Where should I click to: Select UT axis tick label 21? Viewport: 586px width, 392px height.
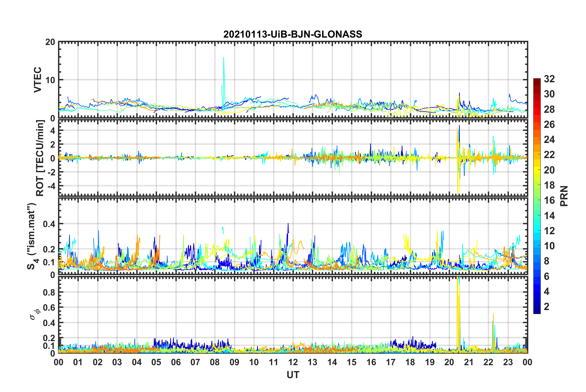click(x=469, y=362)
